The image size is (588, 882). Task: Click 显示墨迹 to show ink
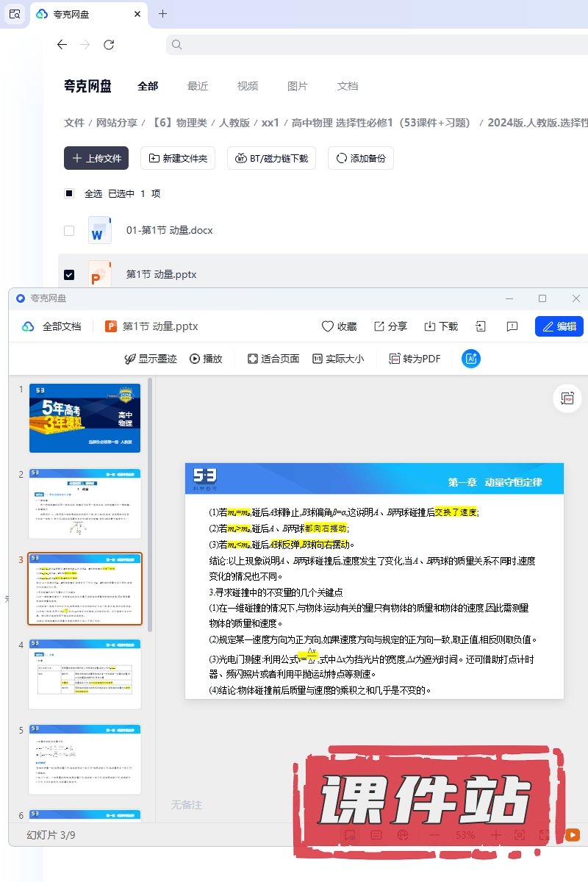pyautogui.click(x=150, y=359)
